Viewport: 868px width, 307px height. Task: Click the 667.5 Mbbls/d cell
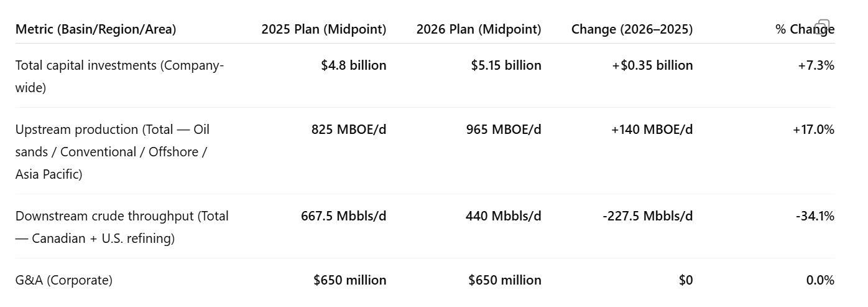(344, 216)
